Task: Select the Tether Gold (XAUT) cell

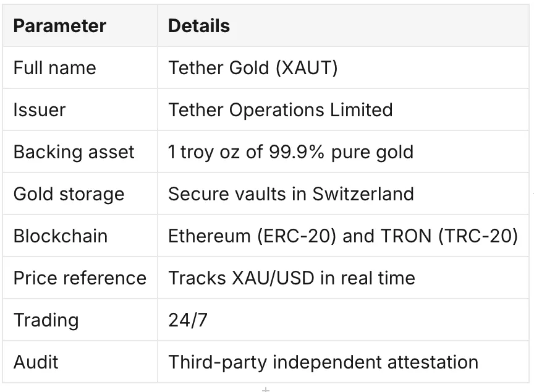Action: click(343, 67)
